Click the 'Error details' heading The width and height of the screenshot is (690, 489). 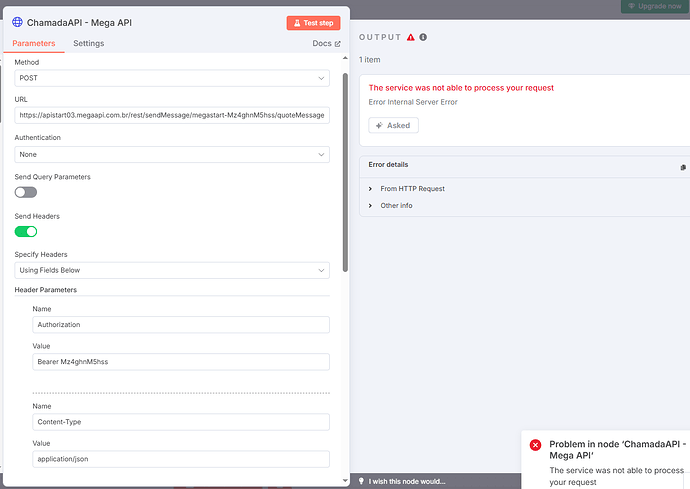point(388,165)
